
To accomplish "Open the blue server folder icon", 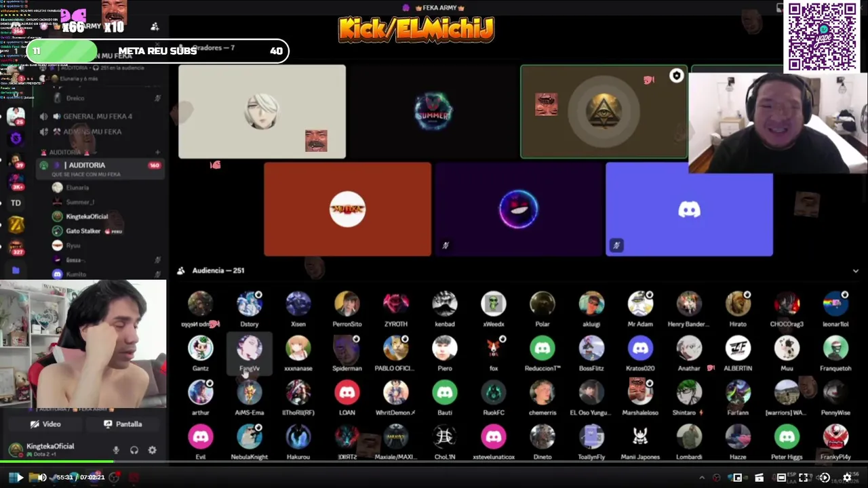I will pyautogui.click(x=16, y=270).
